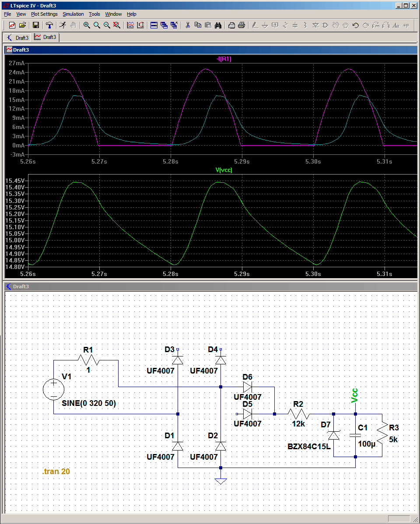This screenshot has height=524, width=420.
Task: Select the SPICE Directive '.op' tool
Action: click(x=406, y=25)
